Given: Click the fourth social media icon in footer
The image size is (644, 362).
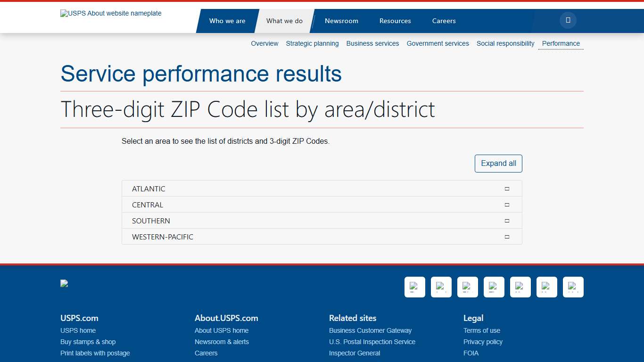Looking at the screenshot, I should 494,287.
